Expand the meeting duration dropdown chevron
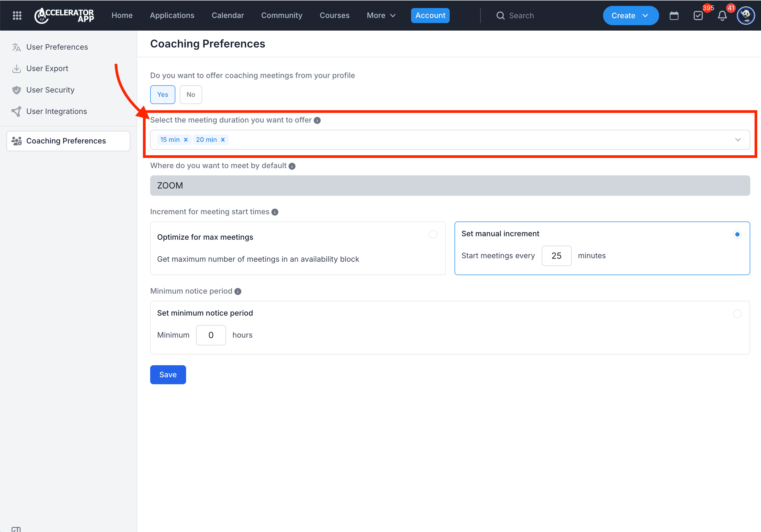The height and width of the screenshot is (532, 761). coord(738,140)
